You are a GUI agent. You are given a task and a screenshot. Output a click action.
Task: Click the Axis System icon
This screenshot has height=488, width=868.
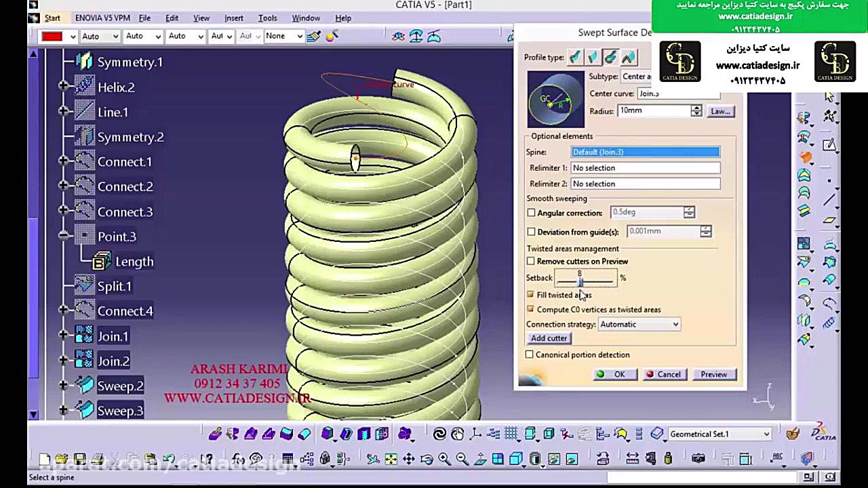click(x=475, y=434)
